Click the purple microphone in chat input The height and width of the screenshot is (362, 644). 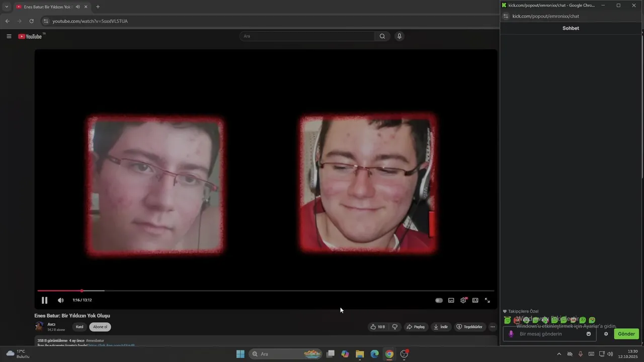(x=511, y=334)
